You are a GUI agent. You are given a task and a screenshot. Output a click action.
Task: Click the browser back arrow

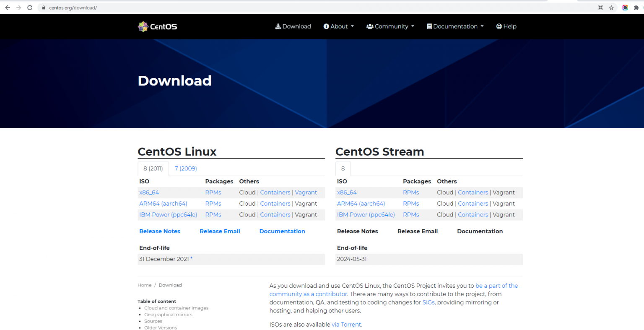(x=8, y=8)
